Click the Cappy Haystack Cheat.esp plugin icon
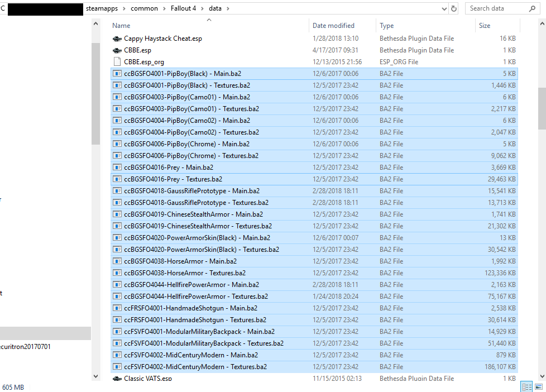The height and width of the screenshot is (392, 546). click(x=117, y=39)
